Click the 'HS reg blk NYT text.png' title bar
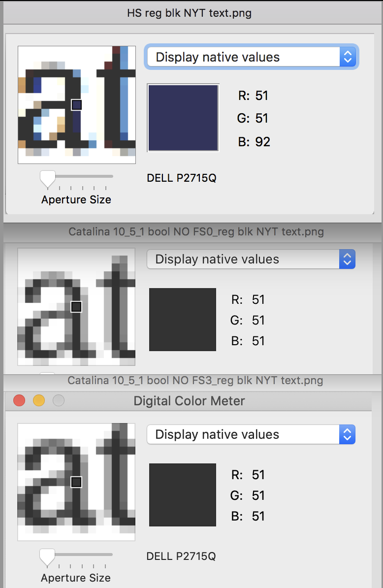This screenshot has height=588, width=383. [190, 13]
